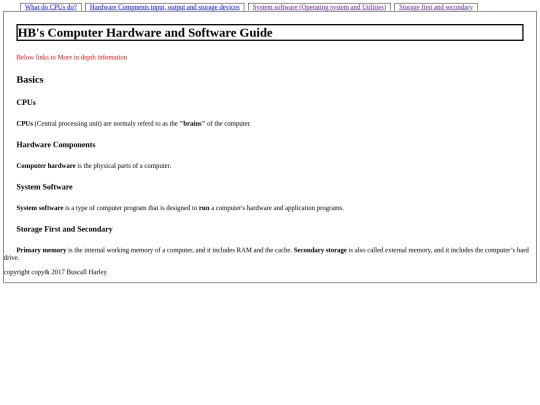Screen dimensions: 540x405
Task: Click the 'CPUs' subheading
Action: click(x=26, y=102)
